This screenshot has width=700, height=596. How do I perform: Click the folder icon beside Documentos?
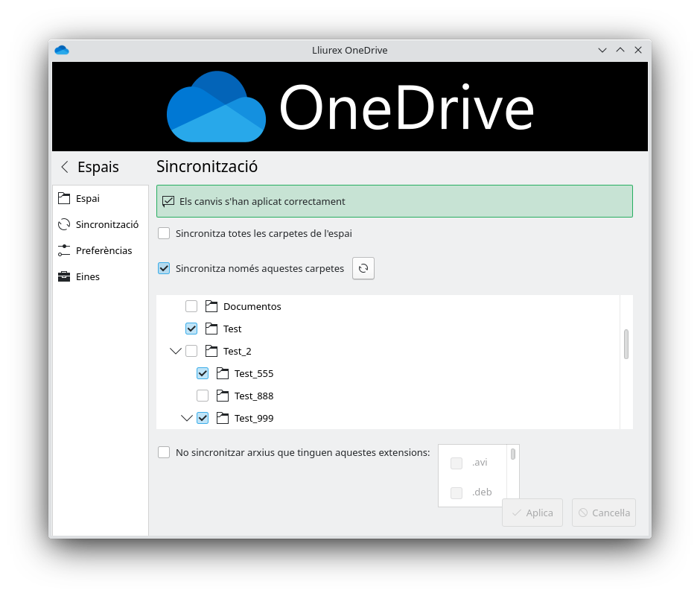pyautogui.click(x=211, y=306)
